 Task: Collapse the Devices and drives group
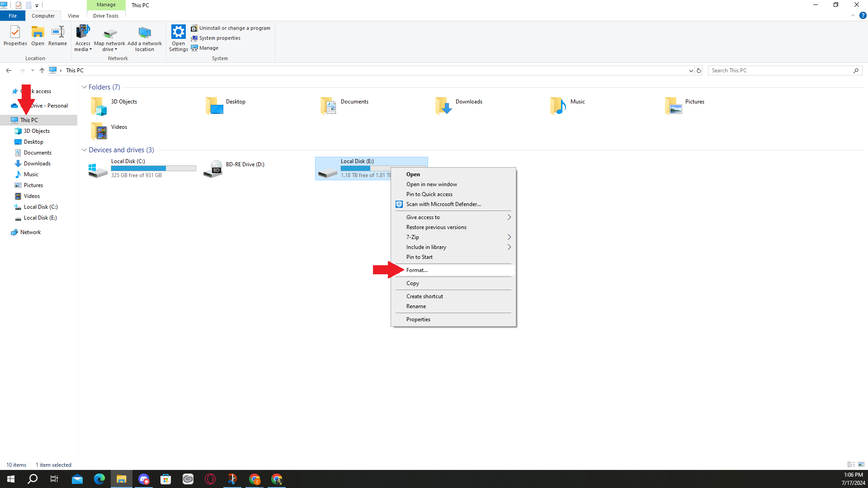click(x=84, y=150)
